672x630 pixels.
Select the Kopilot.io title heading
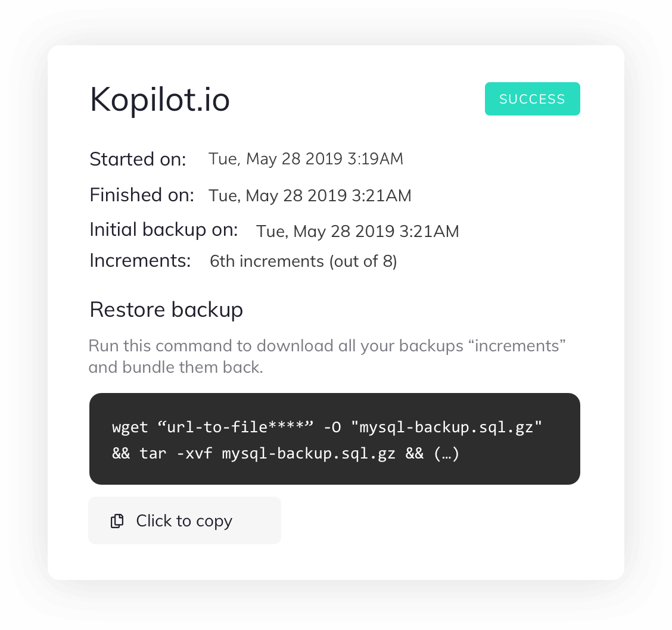160,99
